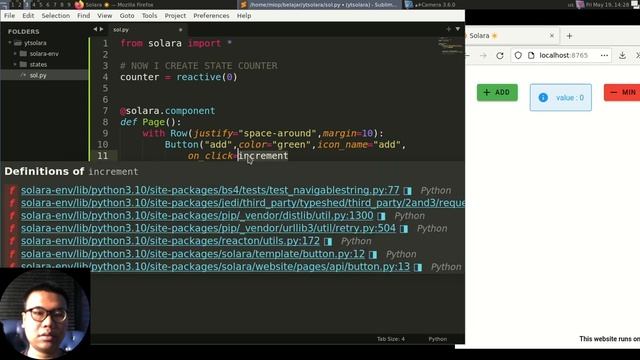Screen dimensions: 640x360
Task: Open the Preferences menu
Action: 211,16
